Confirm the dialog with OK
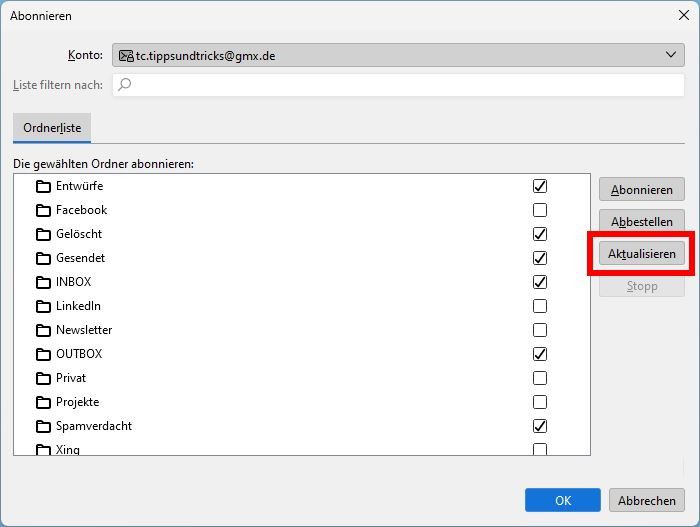Screen dimensions: 700x527 563,500
